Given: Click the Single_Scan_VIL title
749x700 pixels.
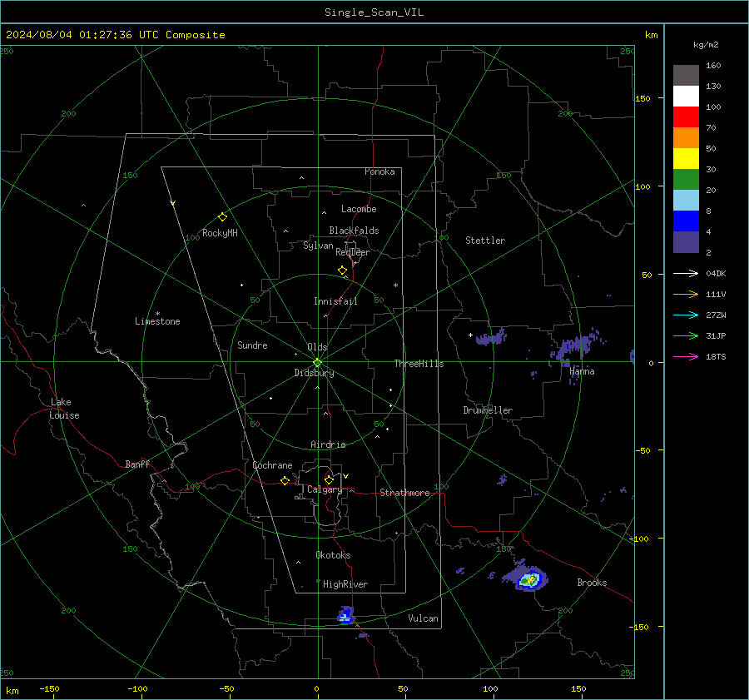Looking at the screenshot, I should (x=374, y=12).
